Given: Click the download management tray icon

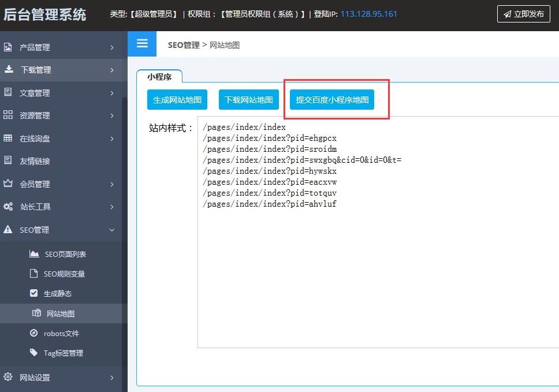Looking at the screenshot, I should (x=9, y=69).
